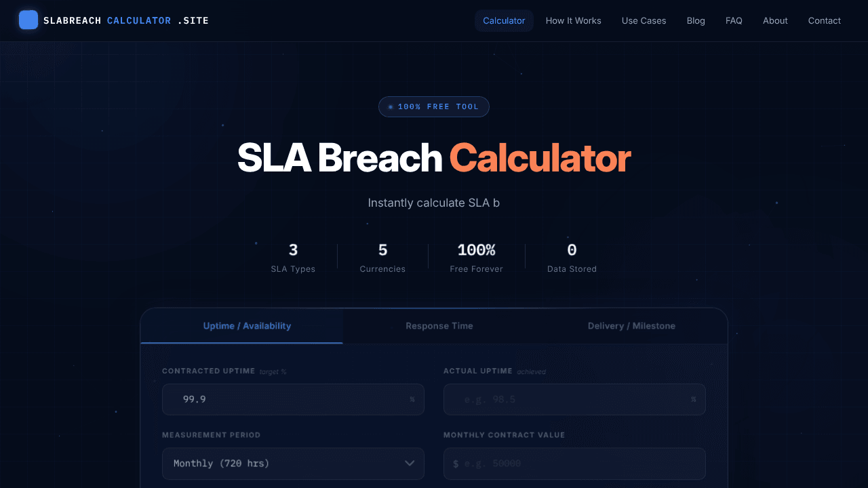This screenshot has width=868, height=488.
Task: Click the SLA Breach Calculator heading
Action: point(434,158)
